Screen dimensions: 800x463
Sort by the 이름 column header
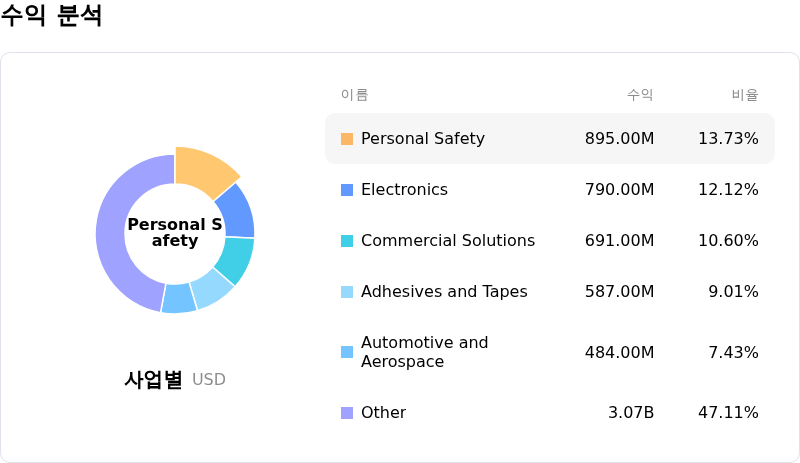354,95
